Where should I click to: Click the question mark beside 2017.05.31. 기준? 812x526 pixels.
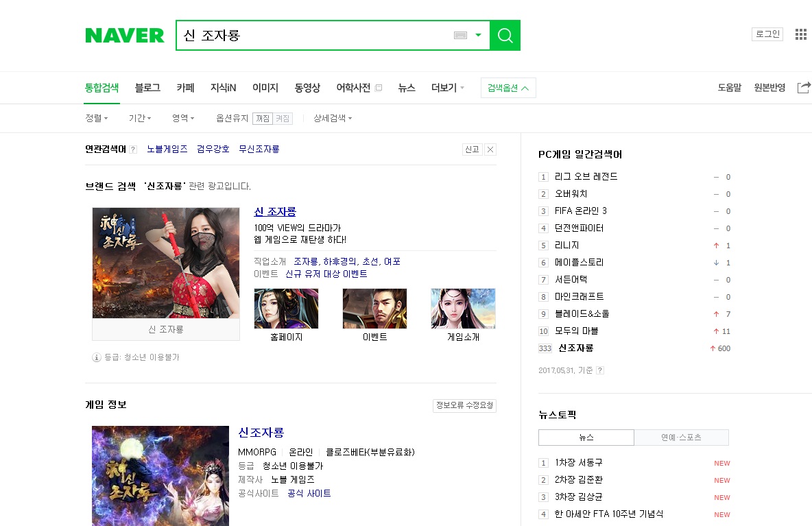600,371
